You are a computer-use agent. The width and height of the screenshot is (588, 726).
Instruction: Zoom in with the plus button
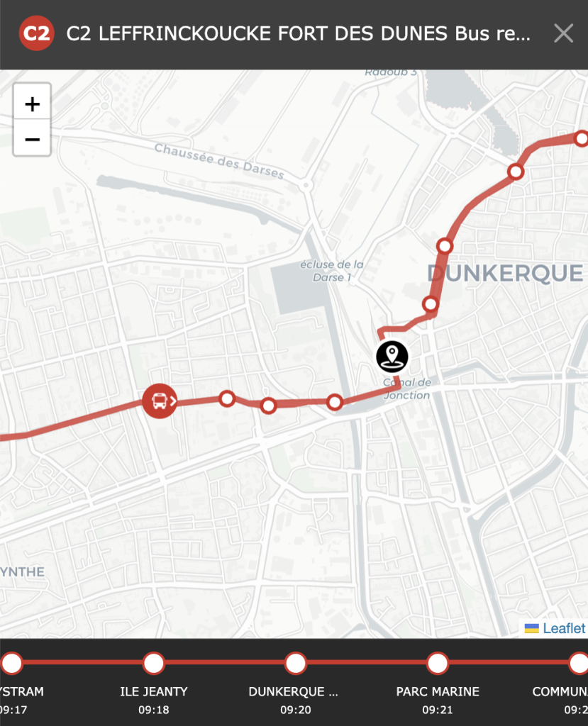pos(32,104)
